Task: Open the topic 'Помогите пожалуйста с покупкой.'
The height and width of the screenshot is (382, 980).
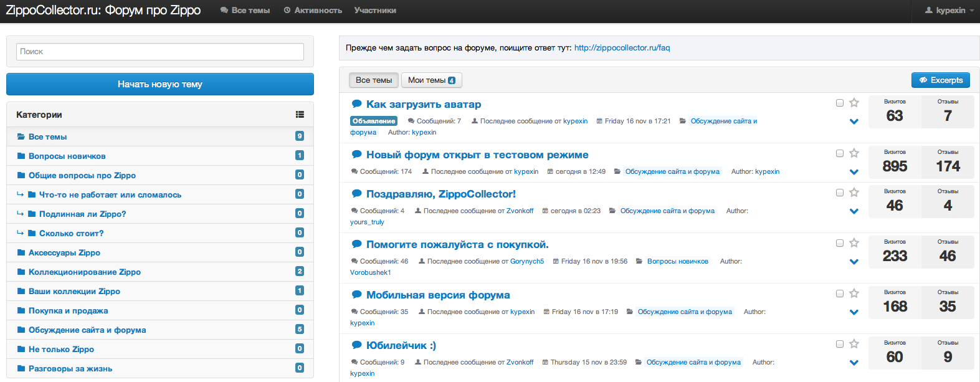Action: [457, 244]
